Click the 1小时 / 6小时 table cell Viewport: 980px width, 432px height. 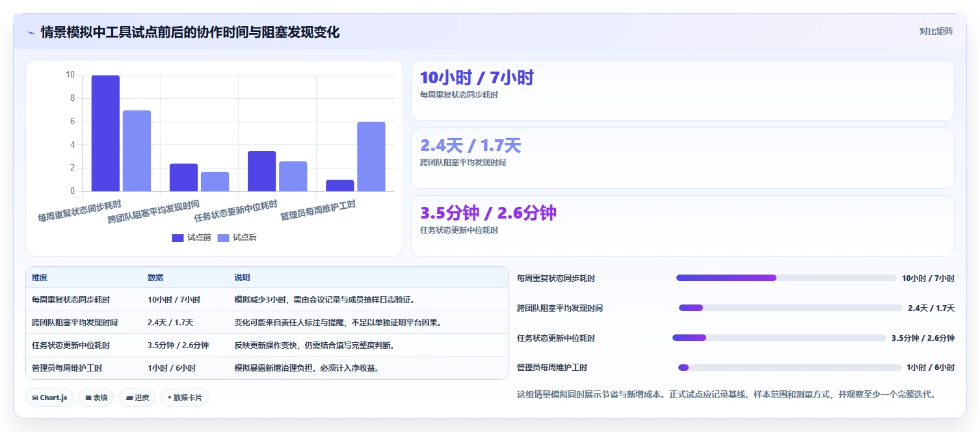pos(172,368)
